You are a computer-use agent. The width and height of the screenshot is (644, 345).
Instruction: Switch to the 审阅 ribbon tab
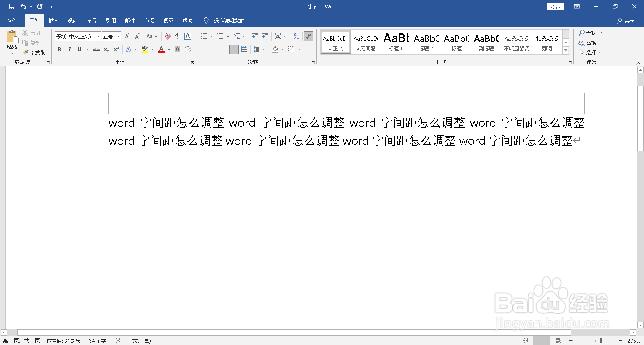point(149,21)
